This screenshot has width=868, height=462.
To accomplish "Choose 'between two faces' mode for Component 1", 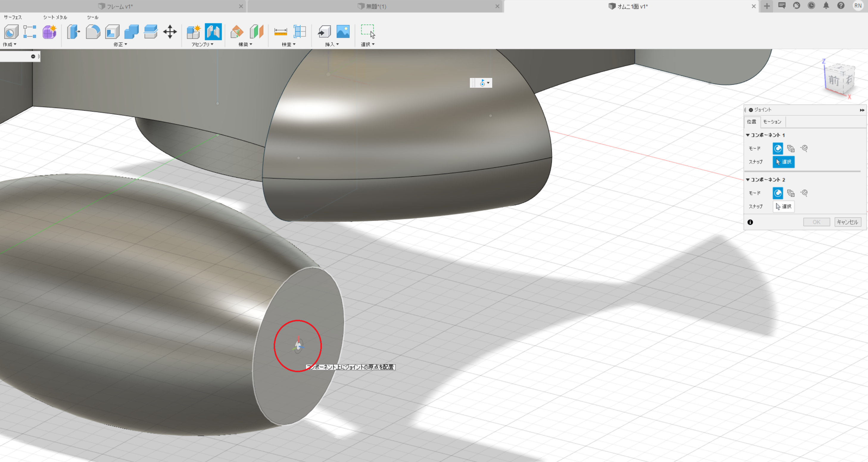I will tap(791, 148).
